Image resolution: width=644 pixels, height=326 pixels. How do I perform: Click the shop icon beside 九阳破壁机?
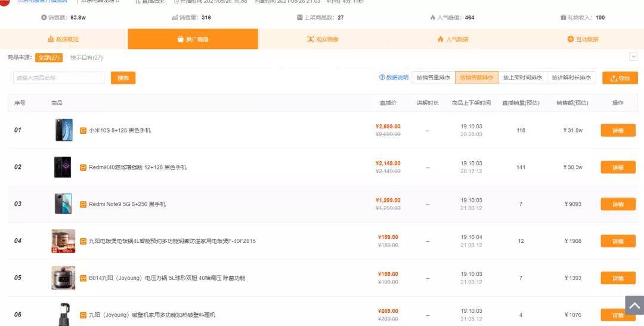83,315
